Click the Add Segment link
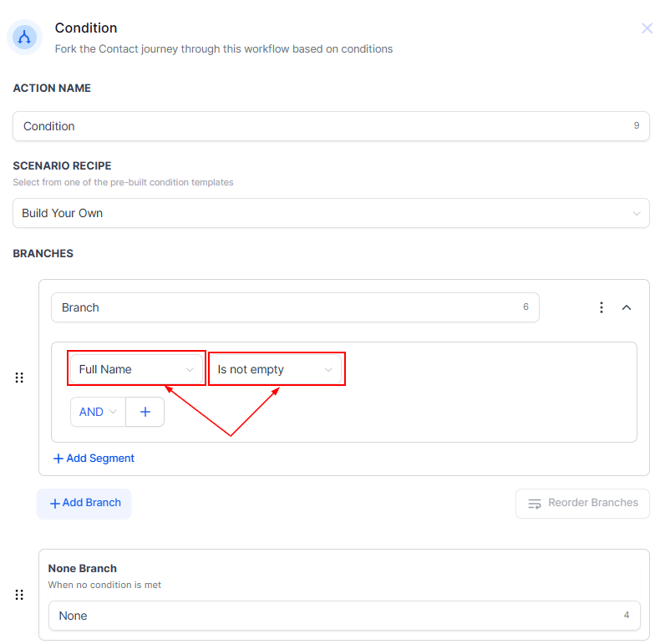 click(x=94, y=458)
